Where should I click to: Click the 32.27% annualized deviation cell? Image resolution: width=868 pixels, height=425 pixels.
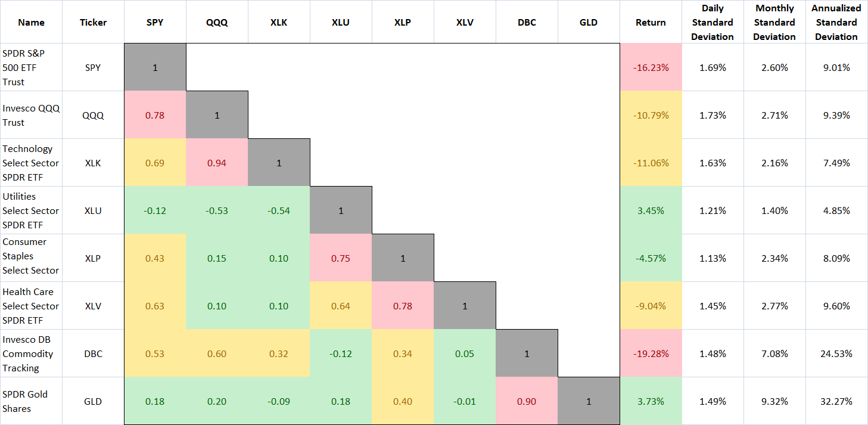(x=836, y=401)
